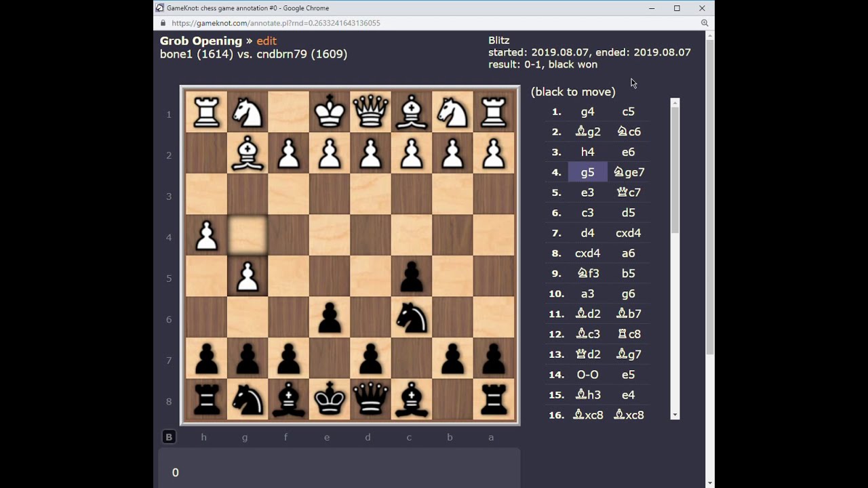Go to move 6 white c3

[587, 213]
